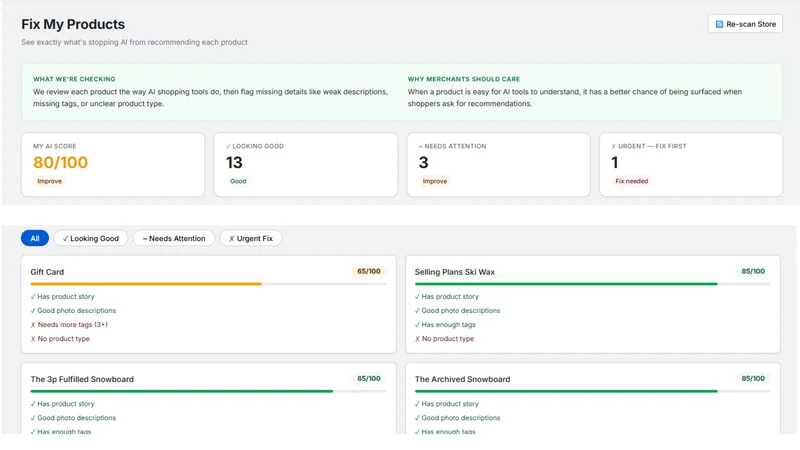Filter by Urgent Fix products

pos(251,238)
